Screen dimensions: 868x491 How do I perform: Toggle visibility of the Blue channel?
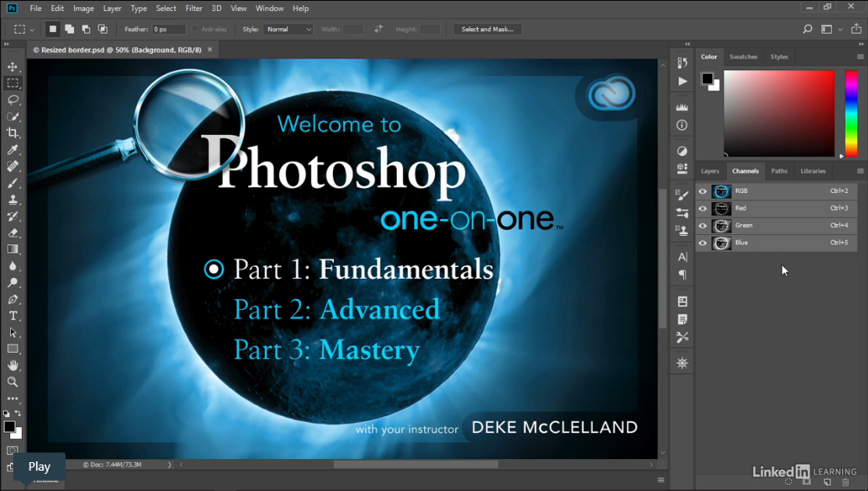[x=703, y=243]
